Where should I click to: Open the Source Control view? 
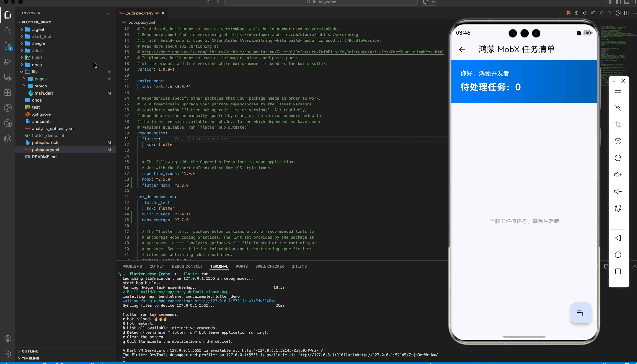point(8,46)
